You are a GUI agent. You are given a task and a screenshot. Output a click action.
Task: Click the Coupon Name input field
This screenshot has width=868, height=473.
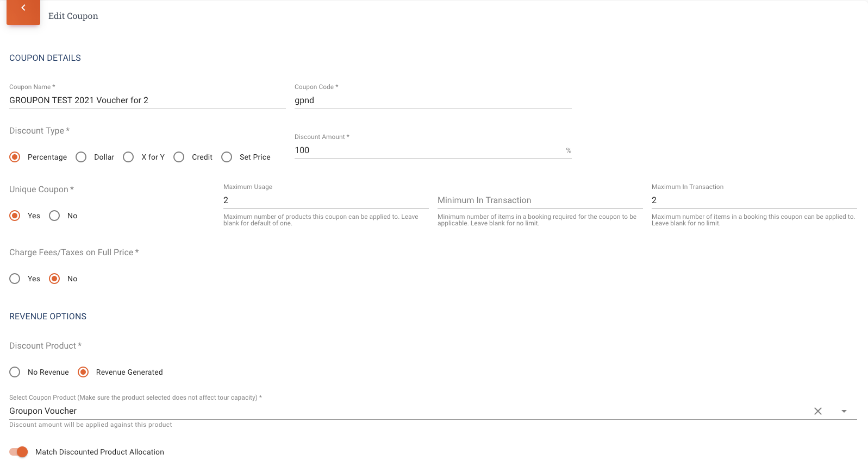click(147, 100)
